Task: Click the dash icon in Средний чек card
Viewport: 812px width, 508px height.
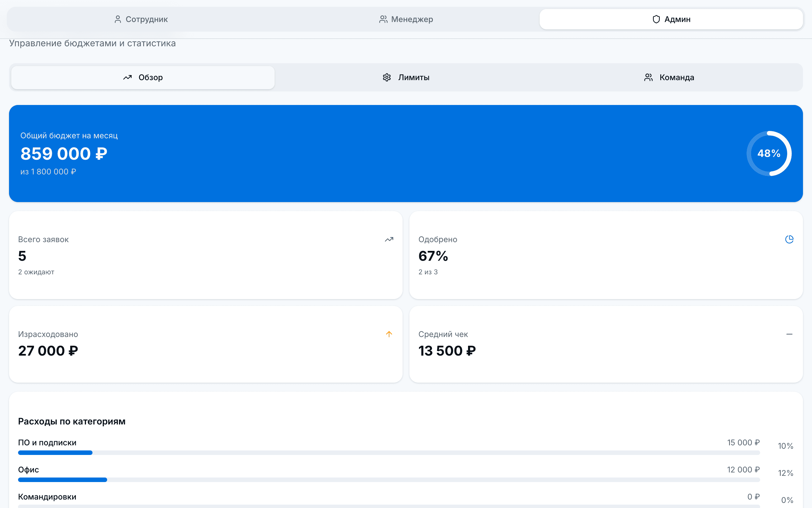Action: coord(789,334)
